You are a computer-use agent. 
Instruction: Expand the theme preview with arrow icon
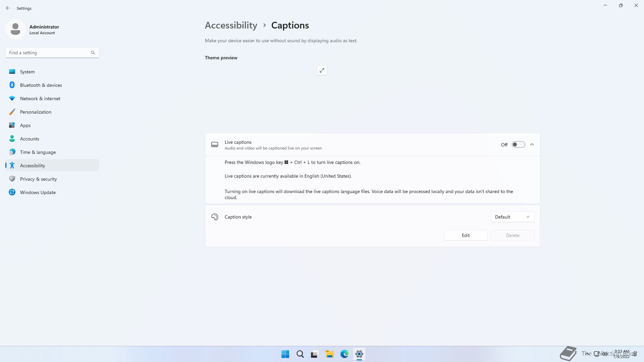click(322, 70)
